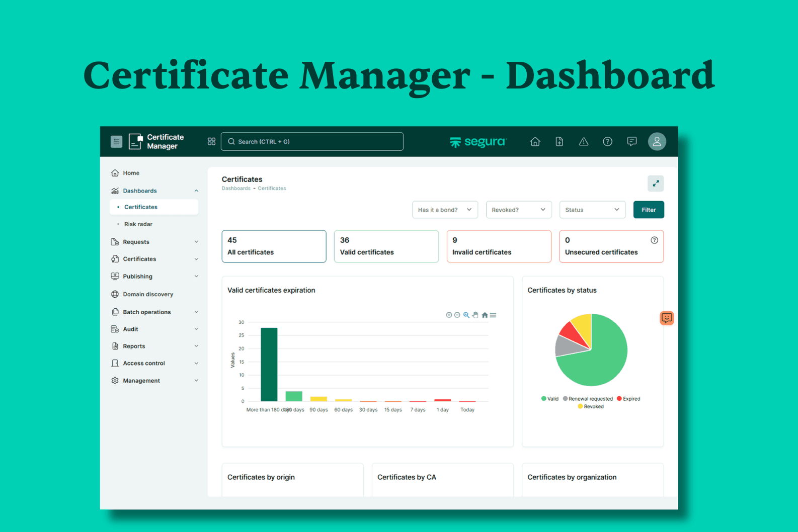Image resolution: width=798 pixels, height=532 pixels.
Task: Click the Search (CTRL + G) field
Action: pyautogui.click(x=312, y=142)
